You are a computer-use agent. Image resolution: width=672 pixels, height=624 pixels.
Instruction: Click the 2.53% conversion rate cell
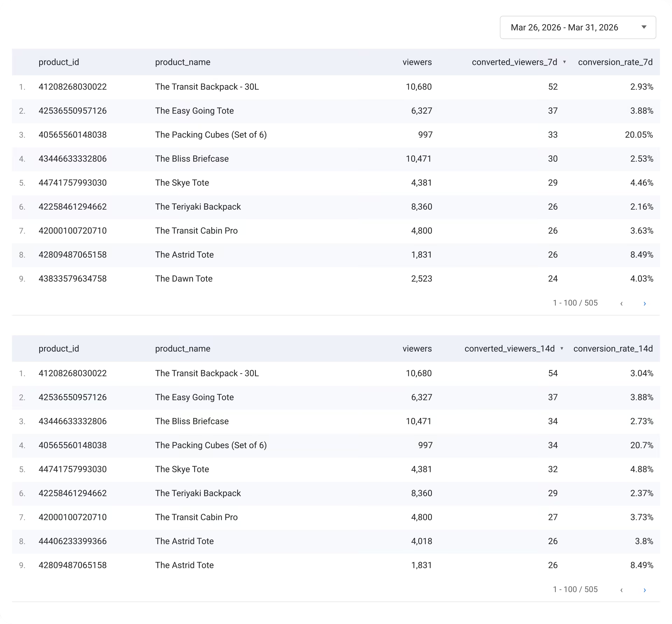pyautogui.click(x=642, y=159)
